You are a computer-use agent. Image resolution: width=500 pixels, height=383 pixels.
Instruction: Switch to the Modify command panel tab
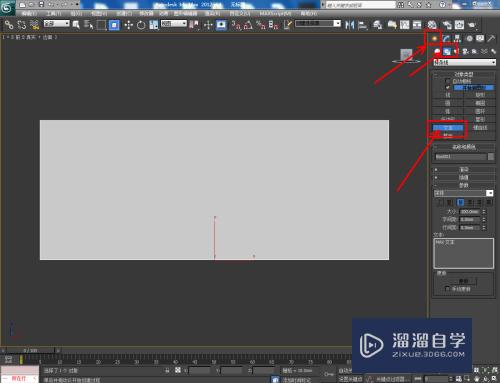(446, 39)
